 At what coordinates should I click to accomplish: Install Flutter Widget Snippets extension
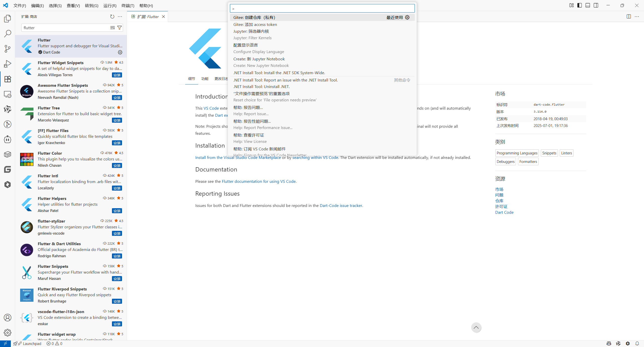[117, 75]
